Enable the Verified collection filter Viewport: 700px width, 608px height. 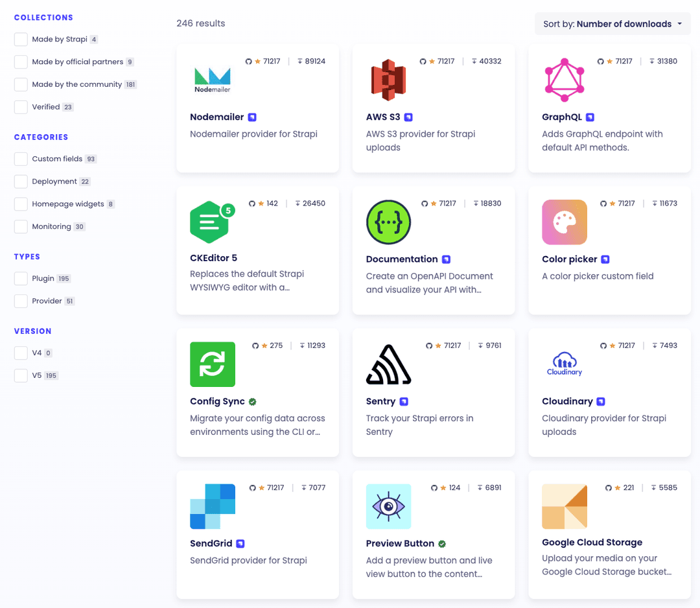click(21, 107)
